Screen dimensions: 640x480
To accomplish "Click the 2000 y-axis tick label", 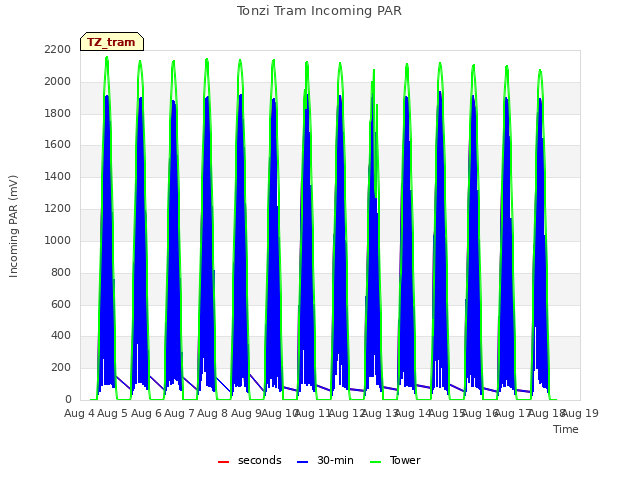I will pyautogui.click(x=58, y=82).
